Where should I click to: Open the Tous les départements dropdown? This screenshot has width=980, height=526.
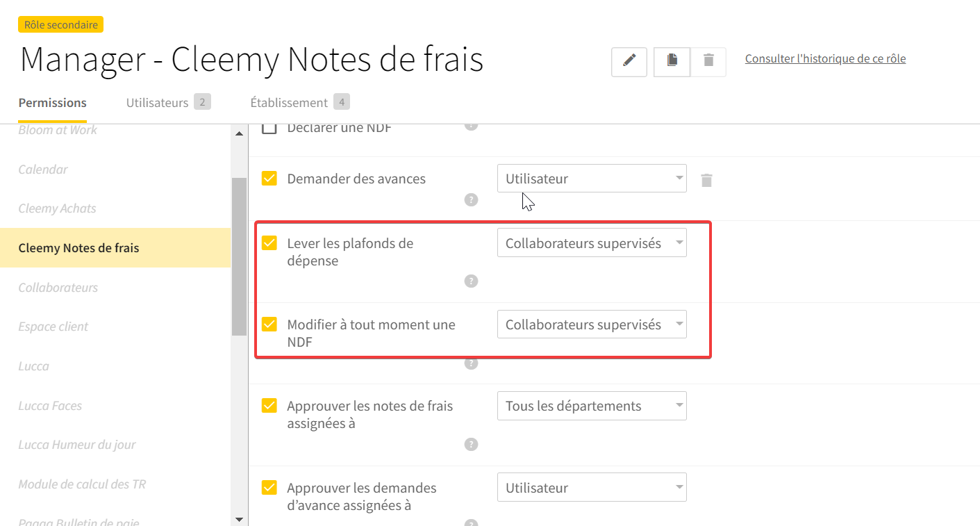pos(592,406)
